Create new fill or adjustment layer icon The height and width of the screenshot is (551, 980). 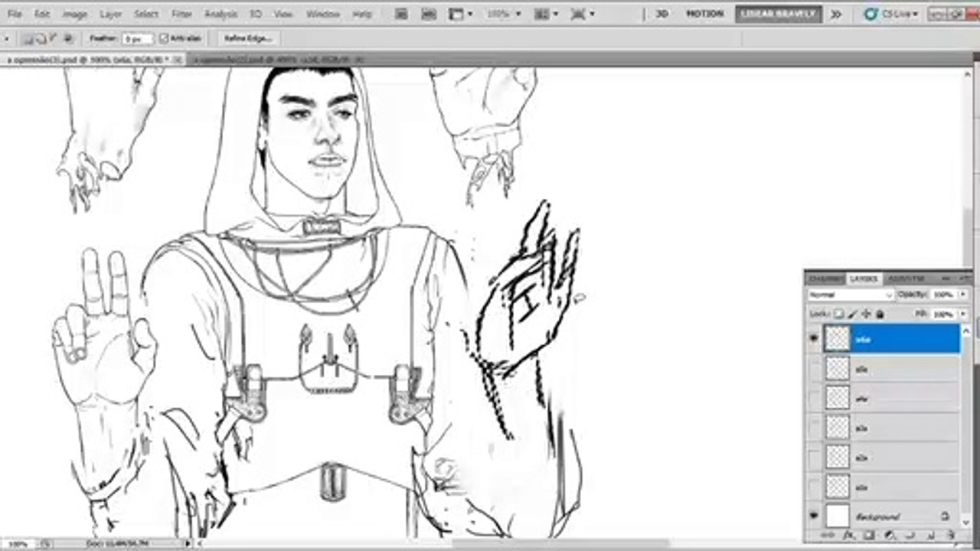890,535
